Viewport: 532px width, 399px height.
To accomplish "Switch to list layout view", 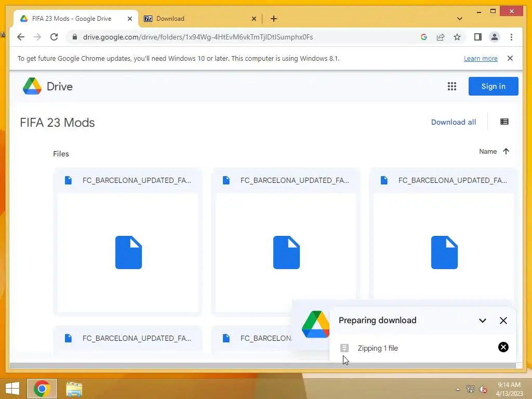I will tap(504, 122).
